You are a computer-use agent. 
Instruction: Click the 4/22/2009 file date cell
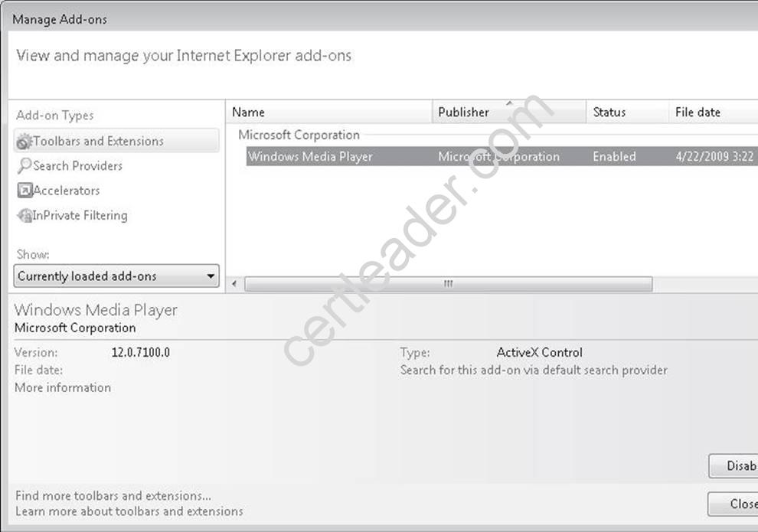(x=714, y=157)
